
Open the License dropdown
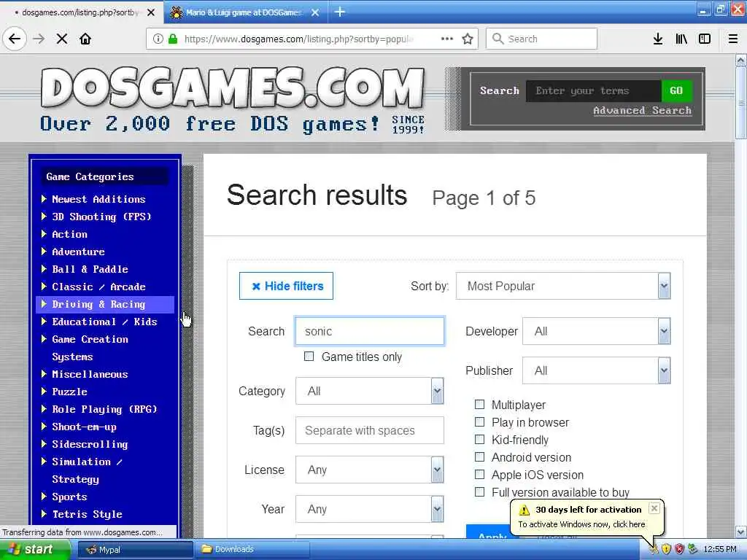(x=370, y=470)
